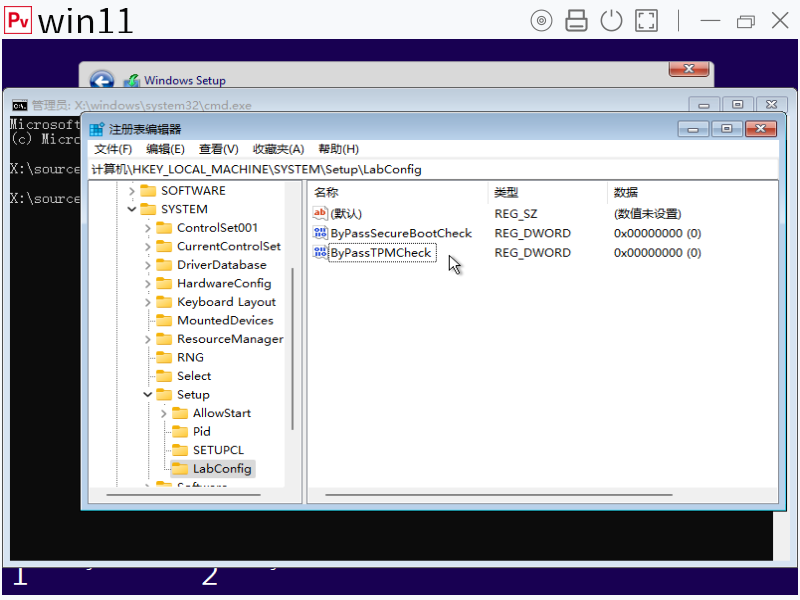
Task: Click the REG_SZ type cell
Action: pos(515,214)
